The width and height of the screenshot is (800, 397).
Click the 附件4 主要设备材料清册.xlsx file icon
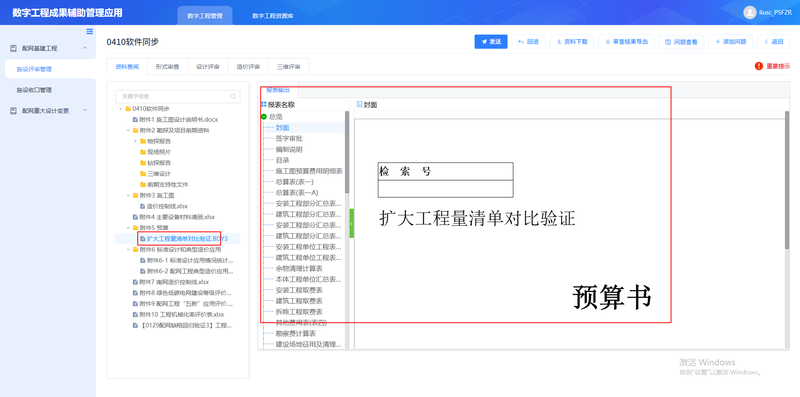click(135, 217)
